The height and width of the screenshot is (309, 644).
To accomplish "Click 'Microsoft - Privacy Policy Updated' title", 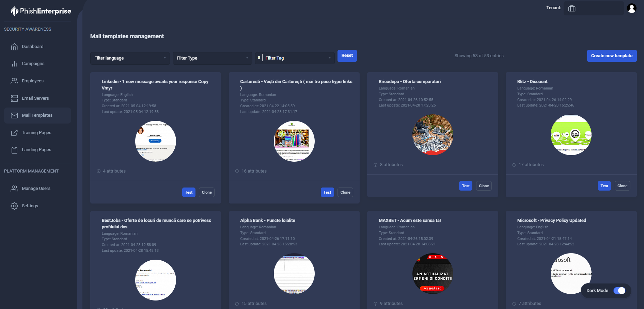I will (x=552, y=221).
